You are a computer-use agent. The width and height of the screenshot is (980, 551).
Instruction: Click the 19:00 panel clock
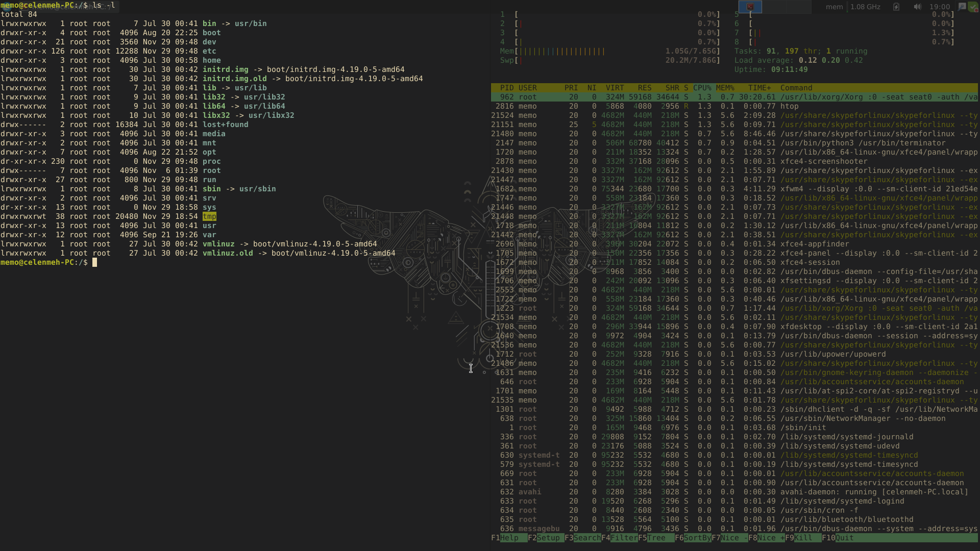(x=940, y=7)
